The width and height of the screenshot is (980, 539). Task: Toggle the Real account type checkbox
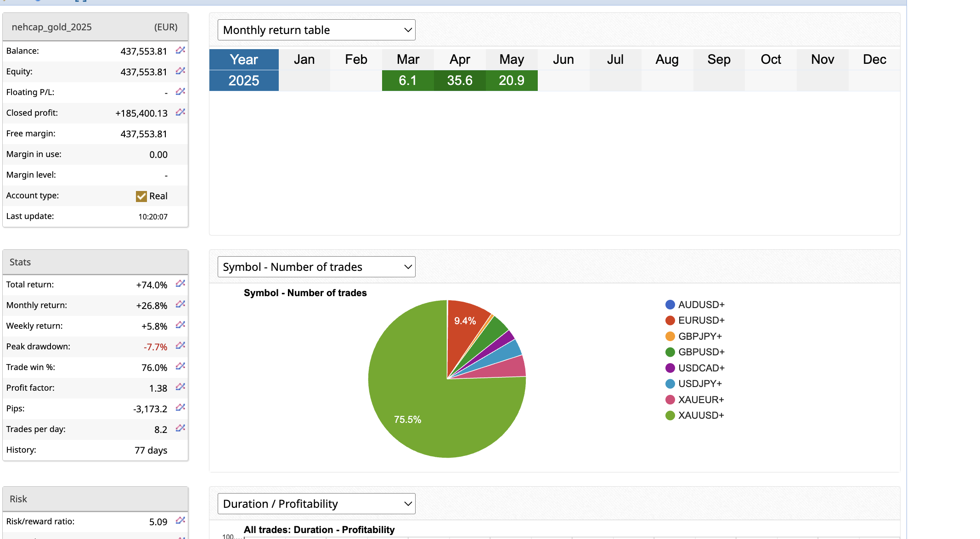click(141, 196)
